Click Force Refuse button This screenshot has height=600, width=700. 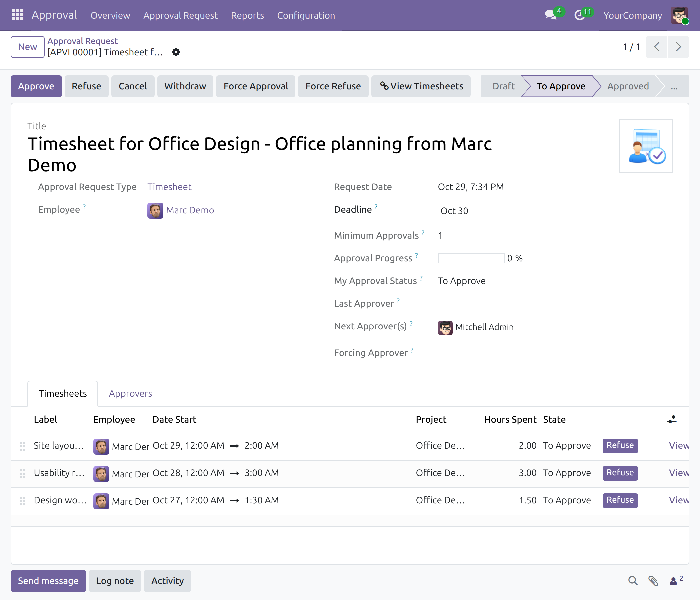tap(333, 86)
